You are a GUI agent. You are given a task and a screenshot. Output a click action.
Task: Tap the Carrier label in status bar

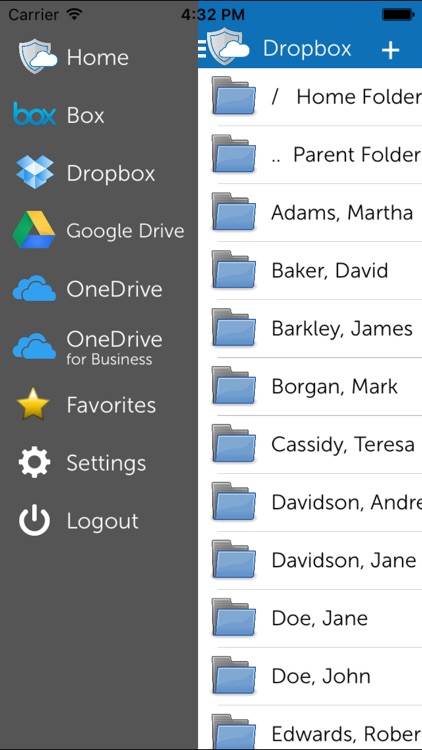(35, 15)
